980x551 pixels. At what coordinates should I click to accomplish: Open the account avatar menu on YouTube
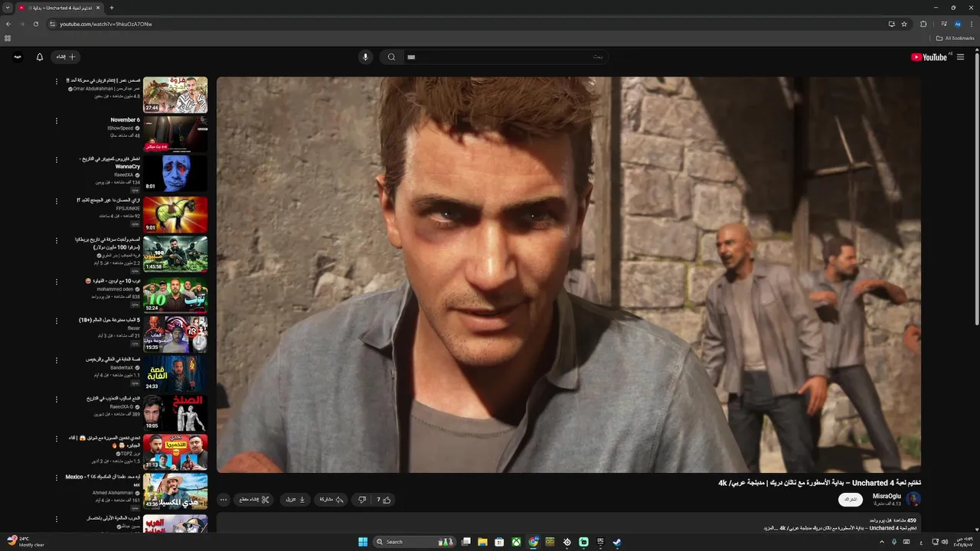[x=18, y=57]
